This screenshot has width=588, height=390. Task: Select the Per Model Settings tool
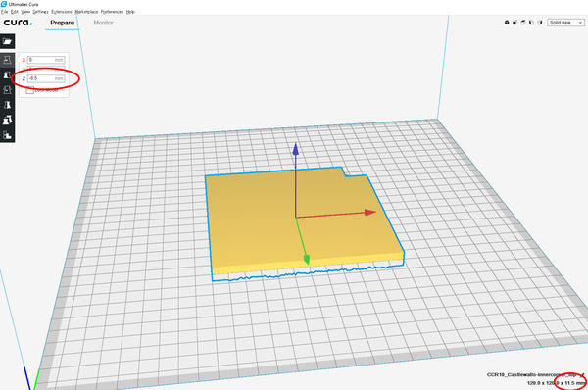[7, 120]
